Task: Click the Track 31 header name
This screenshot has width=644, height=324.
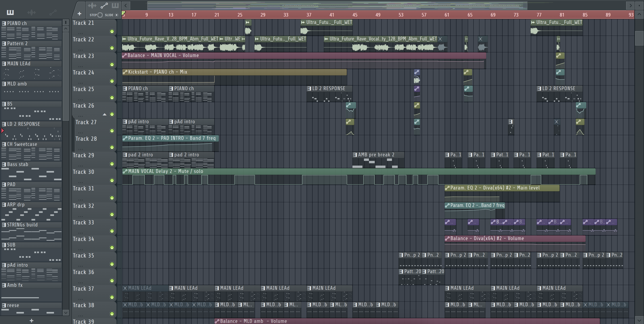Action: tap(83, 188)
